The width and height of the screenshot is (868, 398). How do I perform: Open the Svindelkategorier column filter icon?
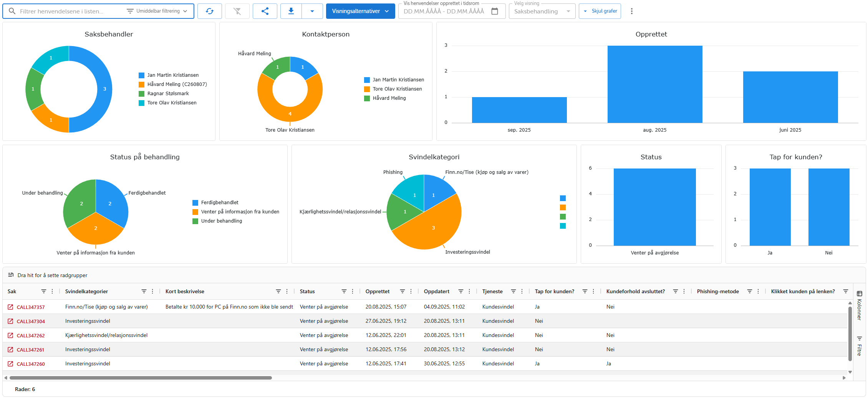[143, 291]
